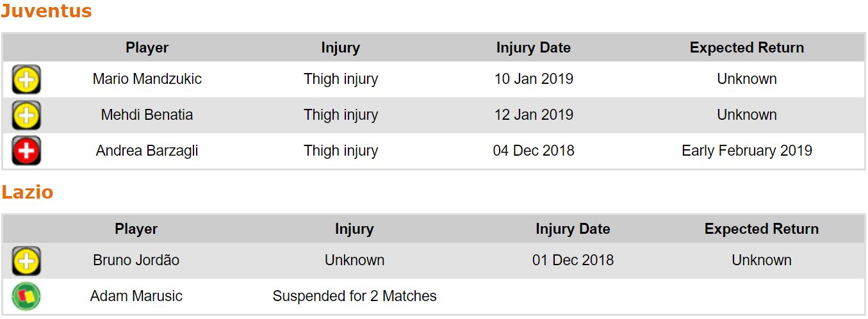Select player name Mehdi Benatia
Screen dimensions: 868x319
point(147,115)
